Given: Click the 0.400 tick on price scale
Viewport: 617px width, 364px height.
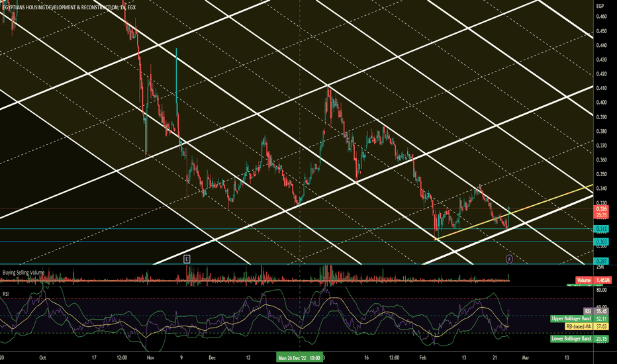Looking at the screenshot, I should (x=601, y=103).
